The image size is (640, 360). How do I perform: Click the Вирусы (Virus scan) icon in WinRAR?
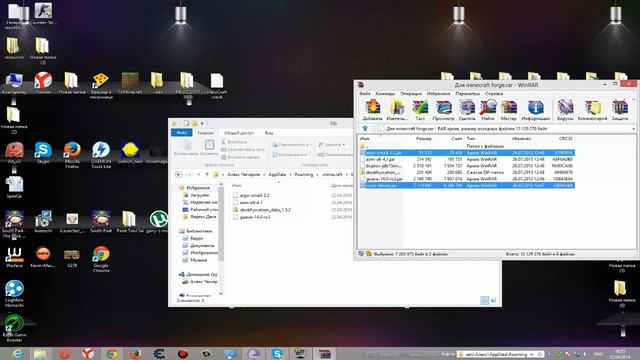[565, 110]
